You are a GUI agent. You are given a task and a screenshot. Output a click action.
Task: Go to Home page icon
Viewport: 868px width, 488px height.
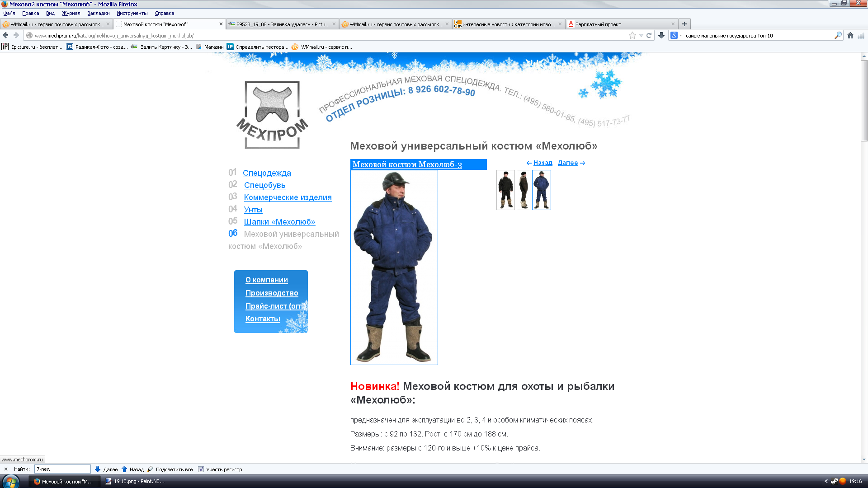[x=850, y=35]
